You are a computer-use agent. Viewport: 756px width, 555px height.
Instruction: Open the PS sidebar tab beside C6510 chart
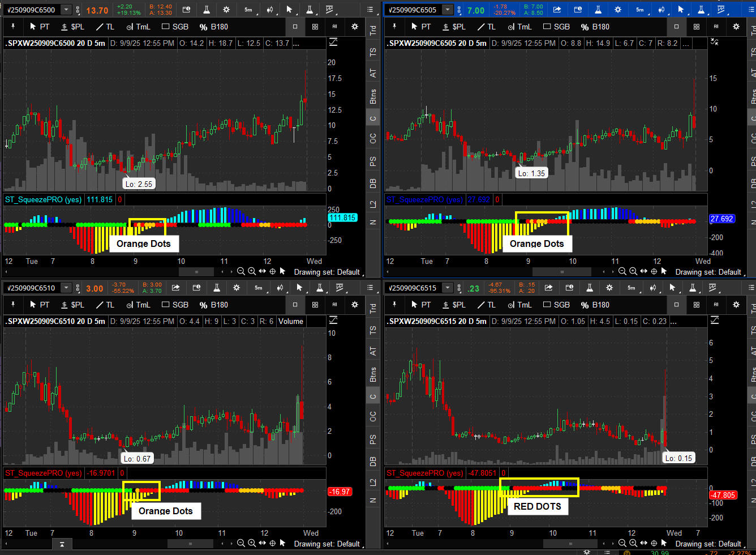click(x=373, y=439)
